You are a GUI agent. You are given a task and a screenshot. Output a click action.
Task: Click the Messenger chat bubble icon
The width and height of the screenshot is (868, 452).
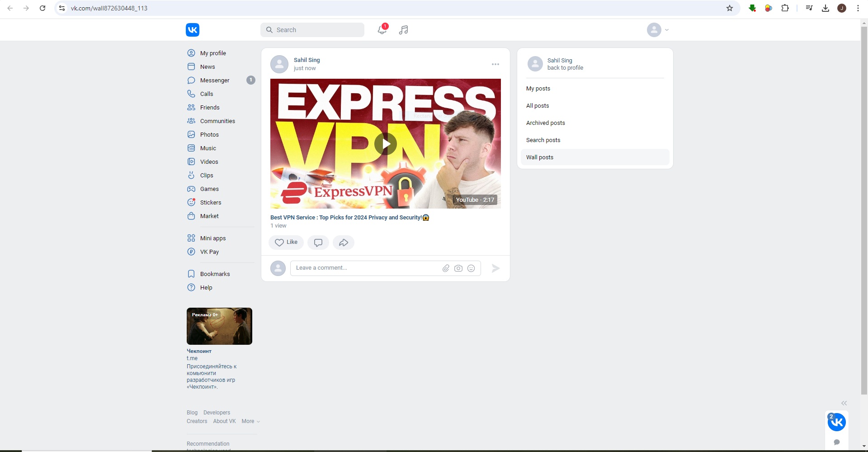click(x=191, y=80)
